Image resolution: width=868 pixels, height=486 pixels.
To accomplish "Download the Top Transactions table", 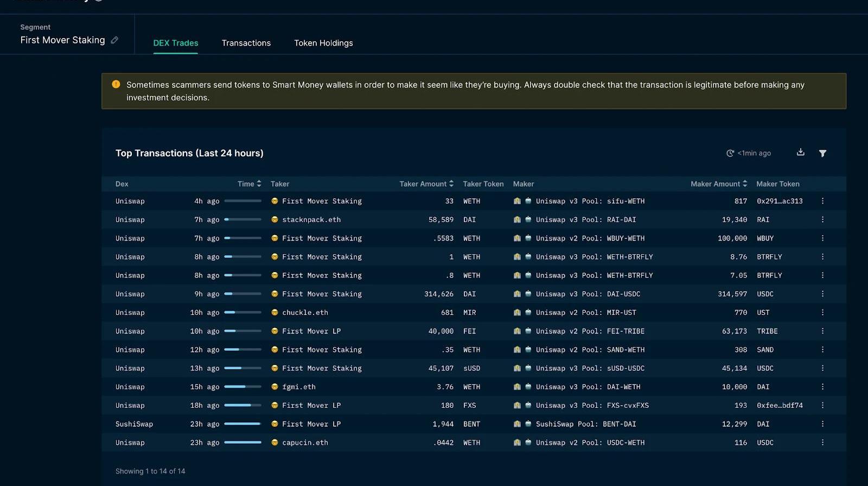I will pos(800,153).
